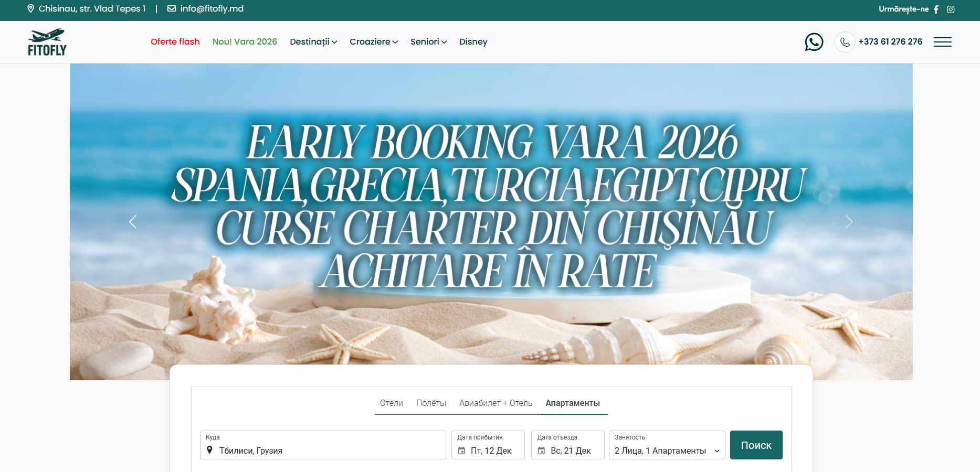
Task: Click the phone call icon
Action: click(845, 42)
